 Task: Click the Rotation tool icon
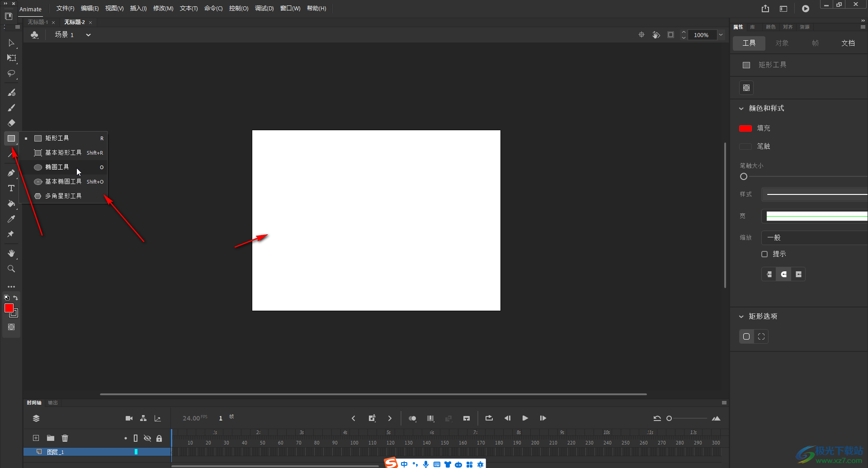tap(656, 35)
